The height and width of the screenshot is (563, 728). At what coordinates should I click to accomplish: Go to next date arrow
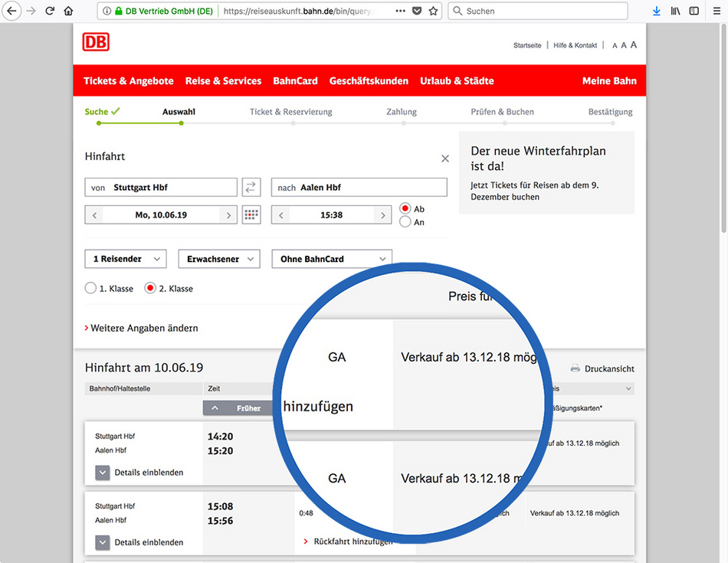pos(228,215)
